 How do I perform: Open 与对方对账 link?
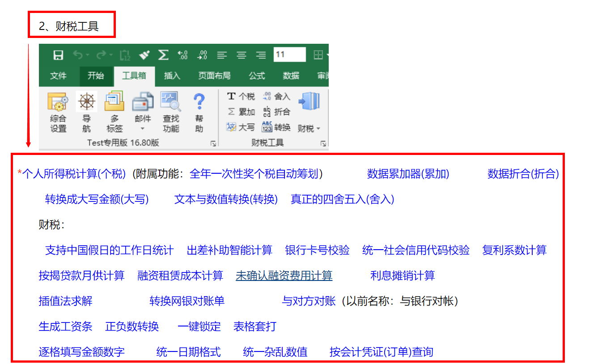point(309,301)
